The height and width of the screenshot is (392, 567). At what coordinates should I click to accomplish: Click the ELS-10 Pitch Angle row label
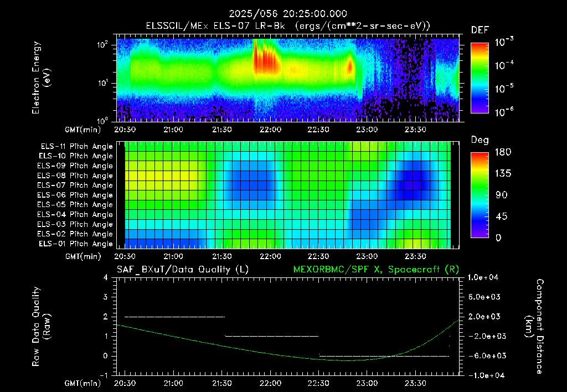click(76, 156)
